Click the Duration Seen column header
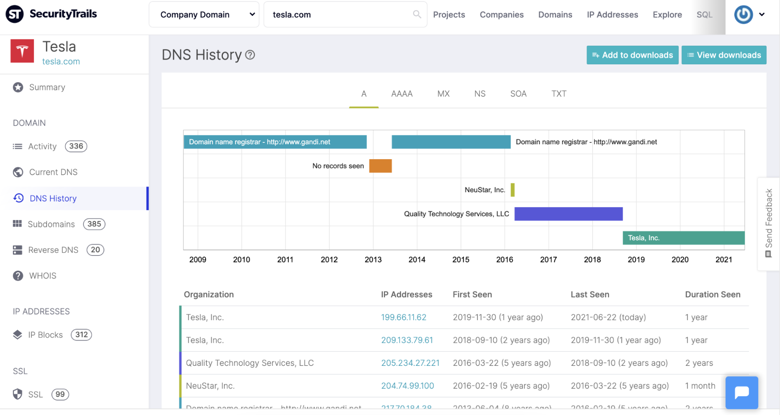The image size is (780, 415). [712, 295]
